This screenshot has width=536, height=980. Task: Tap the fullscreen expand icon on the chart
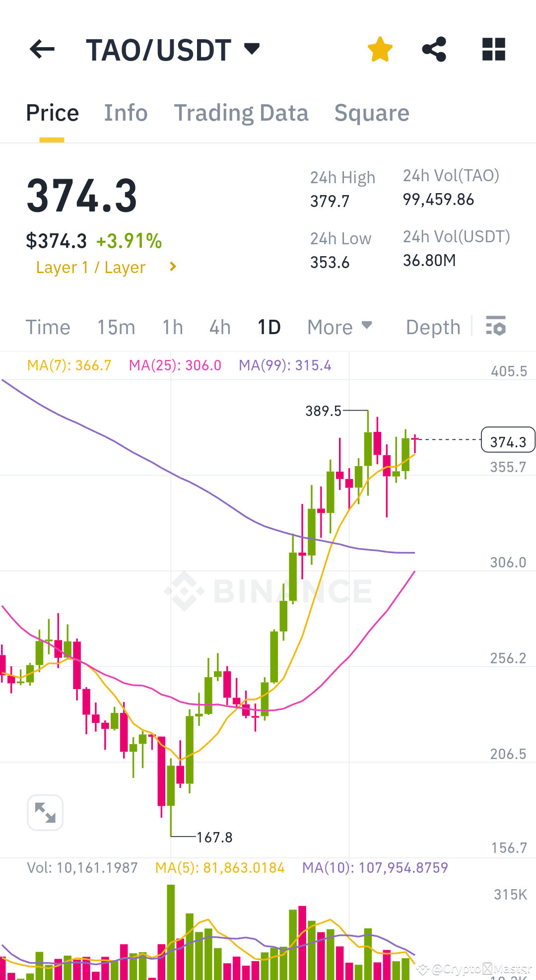click(45, 812)
